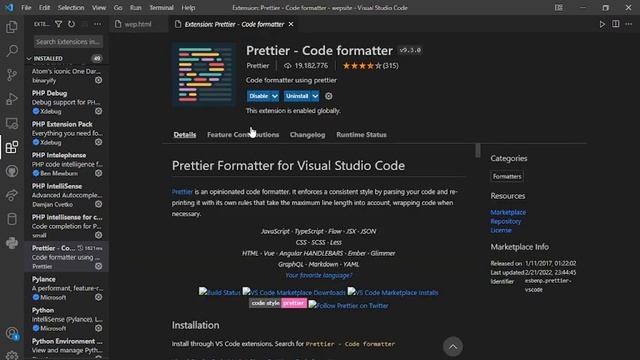
Task: Open Run and Debug view
Action: coord(12,99)
